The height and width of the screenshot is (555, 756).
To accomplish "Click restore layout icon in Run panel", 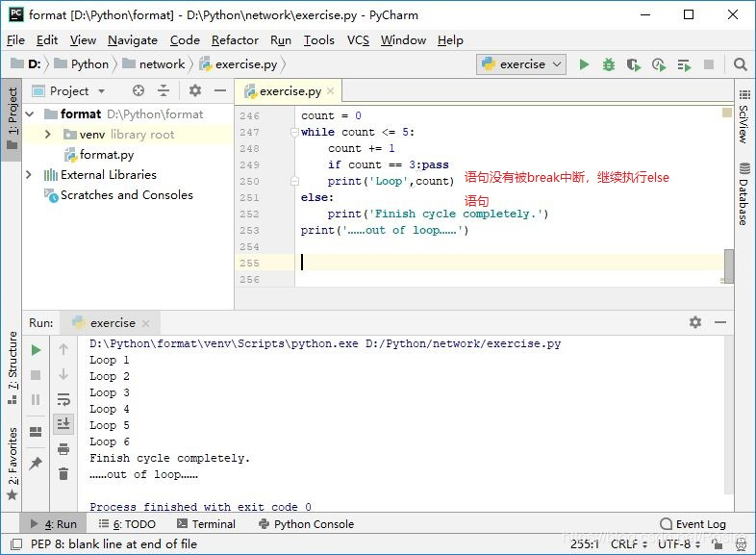I will pyautogui.click(x=36, y=432).
